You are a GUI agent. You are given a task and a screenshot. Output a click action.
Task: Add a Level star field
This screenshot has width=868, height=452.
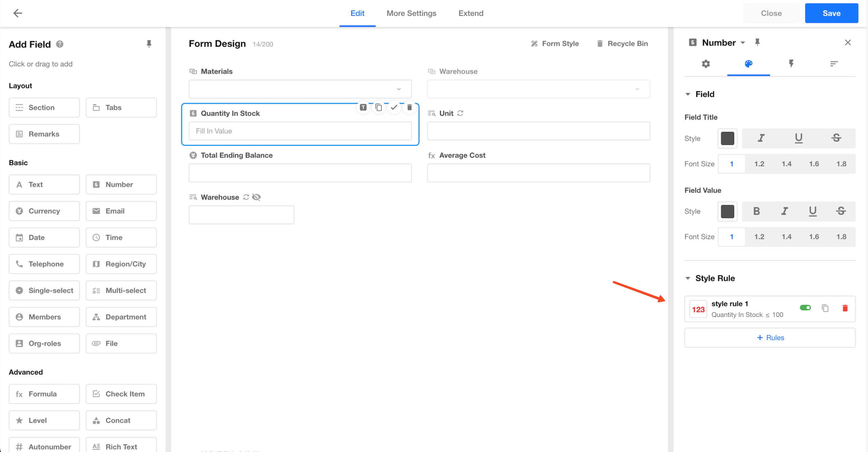tap(44, 420)
